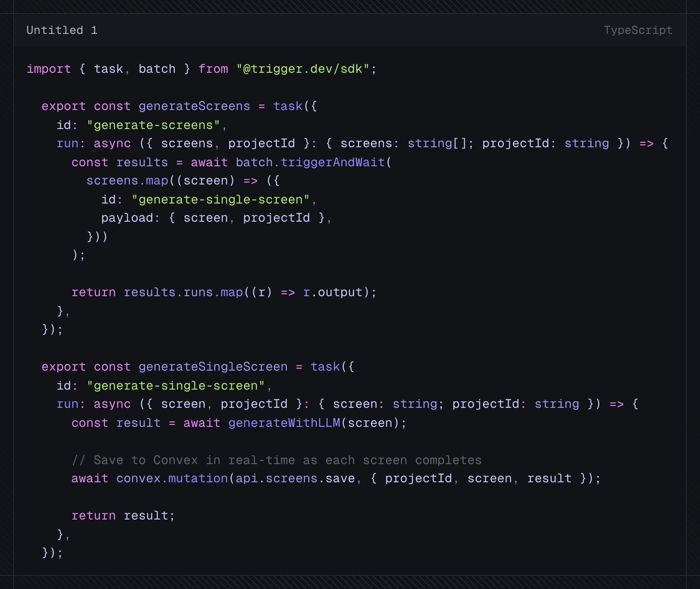This screenshot has height=589, width=700.
Task: Click the string[] type annotation
Action: point(437,144)
